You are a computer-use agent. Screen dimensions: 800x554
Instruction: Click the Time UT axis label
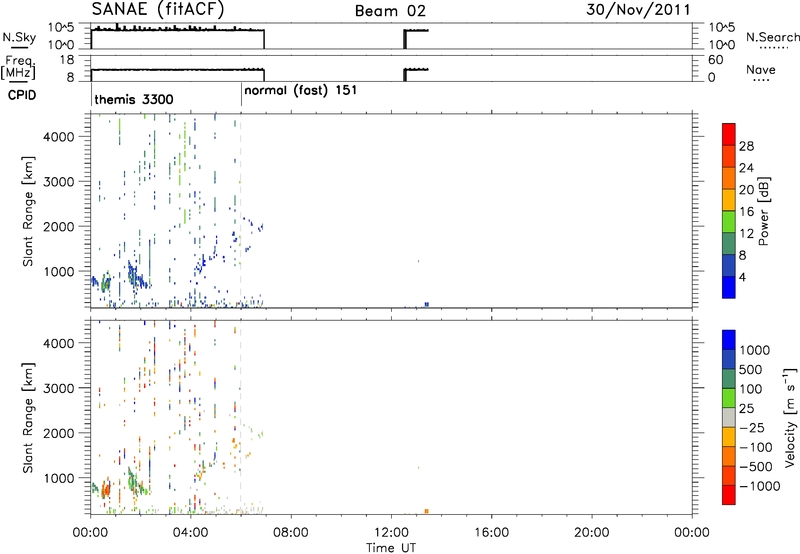coord(391,548)
